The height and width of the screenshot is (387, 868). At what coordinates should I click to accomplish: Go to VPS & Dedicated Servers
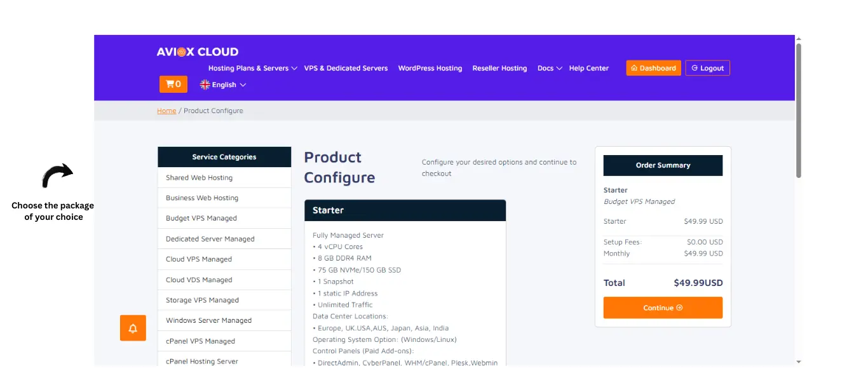[x=346, y=68]
